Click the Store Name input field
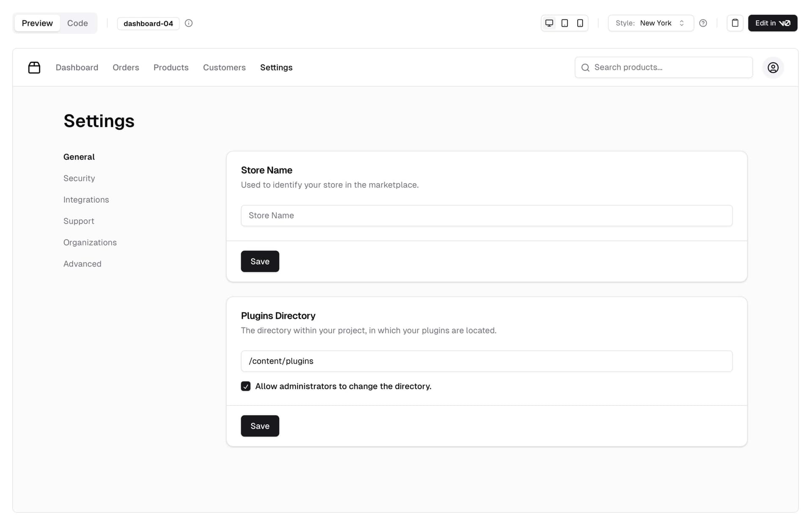812x525 pixels. pyautogui.click(x=486, y=215)
